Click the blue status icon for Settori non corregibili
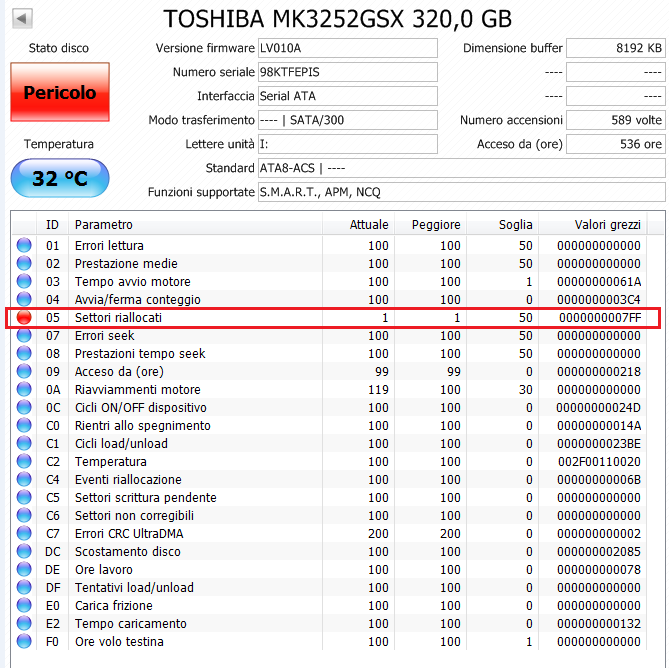The height and width of the screenshot is (668, 672). point(24,515)
